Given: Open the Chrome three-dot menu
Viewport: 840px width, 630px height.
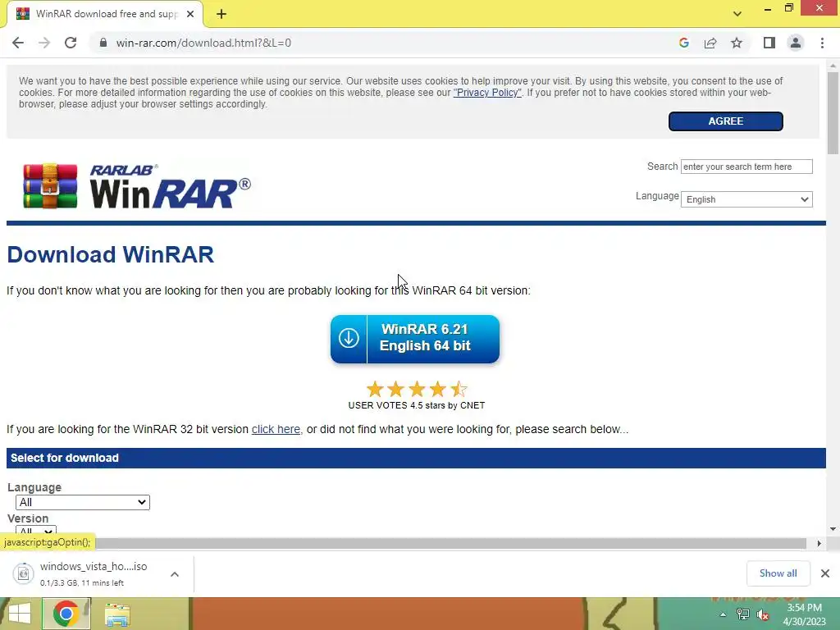Looking at the screenshot, I should click(822, 43).
